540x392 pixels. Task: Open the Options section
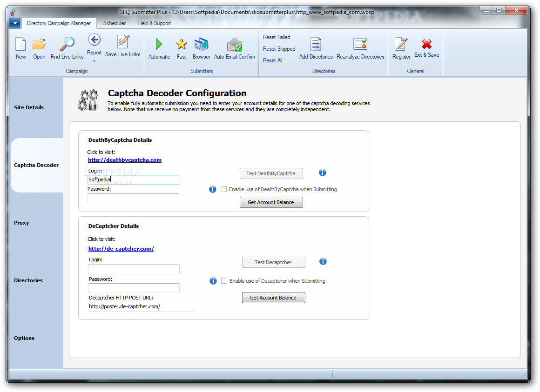click(24, 338)
